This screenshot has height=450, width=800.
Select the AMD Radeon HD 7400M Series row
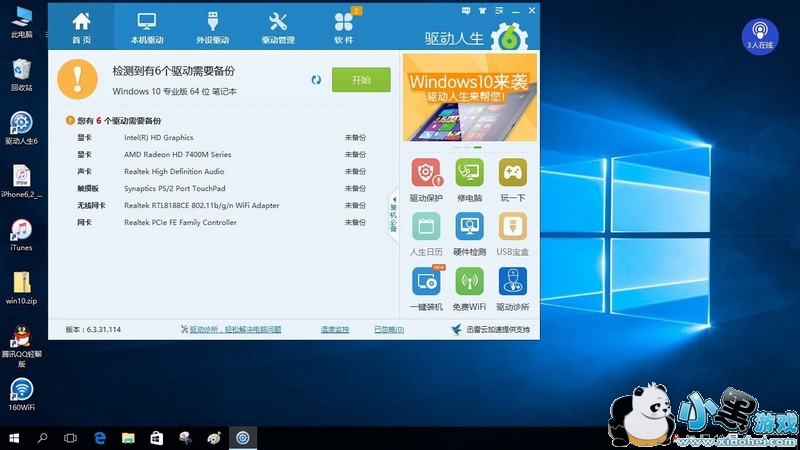click(x=222, y=155)
